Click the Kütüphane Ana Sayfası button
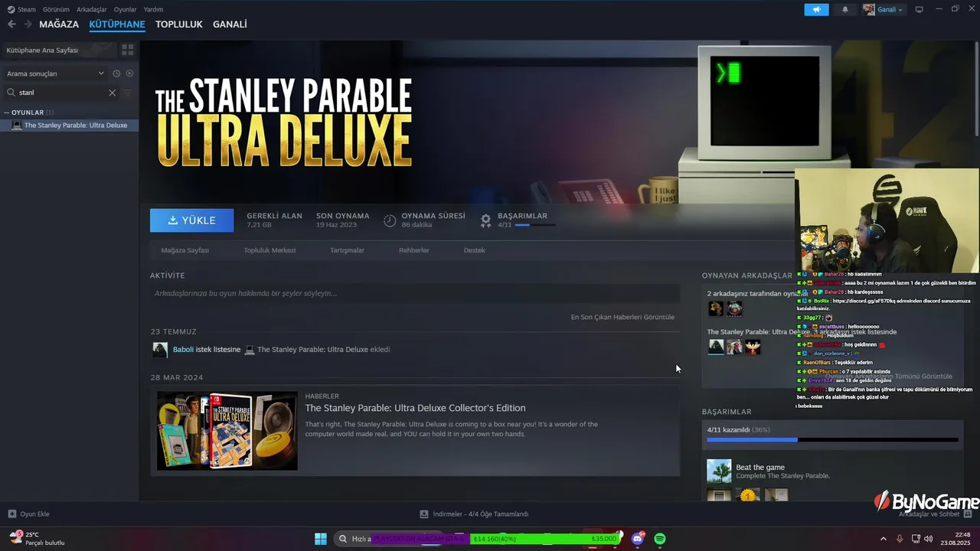 tap(58, 50)
